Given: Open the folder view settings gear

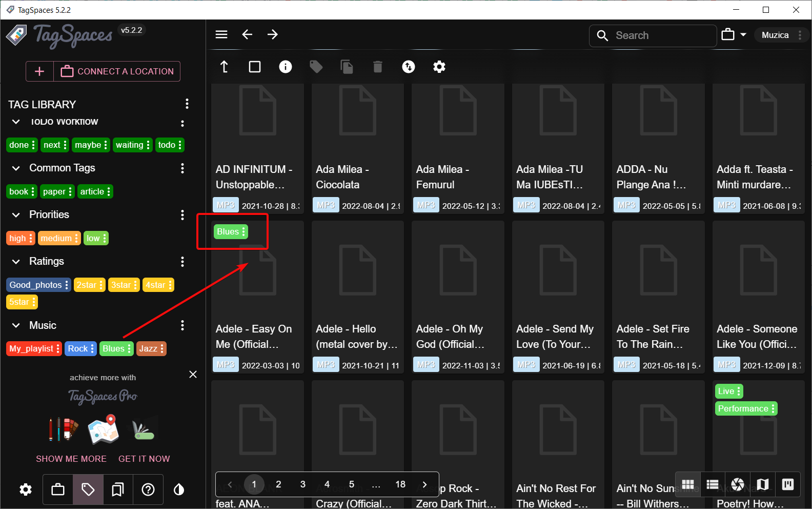Looking at the screenshot, I should coord(439,67).
